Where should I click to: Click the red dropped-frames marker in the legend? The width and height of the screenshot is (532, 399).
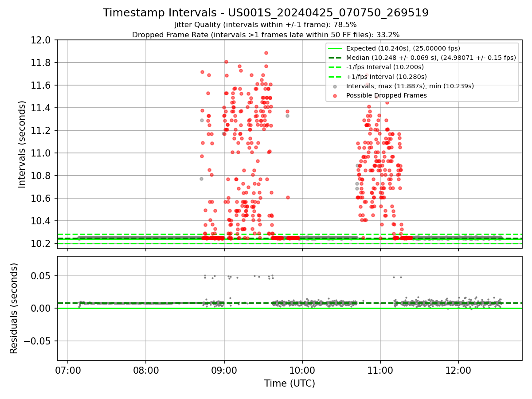[335, 95]
